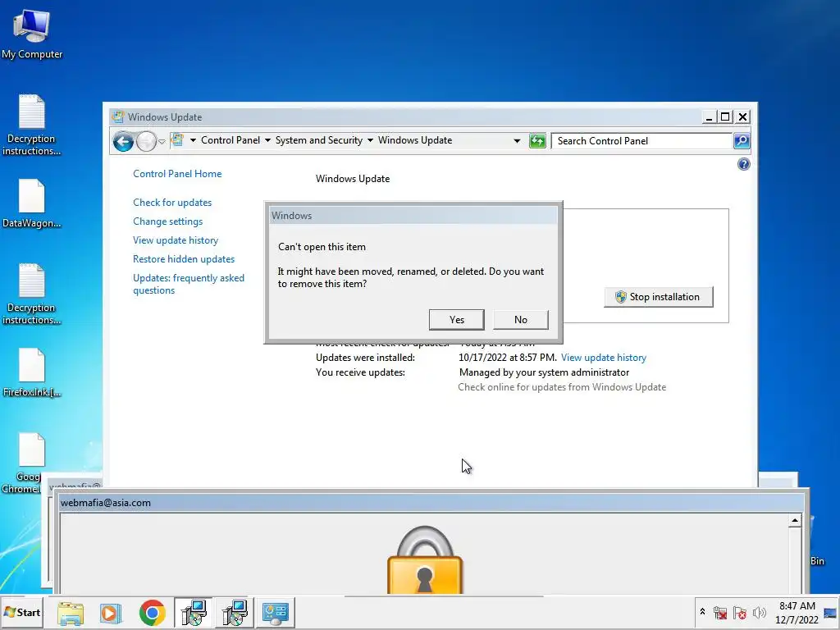Screen dimensions: 840x630
Task: Open My Computer desktop icon
Action: 32,34
